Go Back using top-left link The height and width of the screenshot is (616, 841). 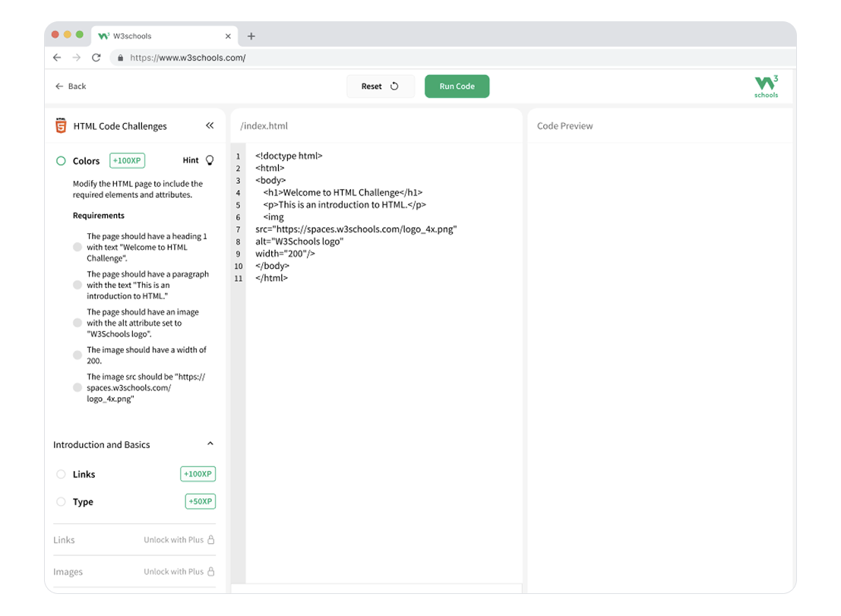(71, 87)
